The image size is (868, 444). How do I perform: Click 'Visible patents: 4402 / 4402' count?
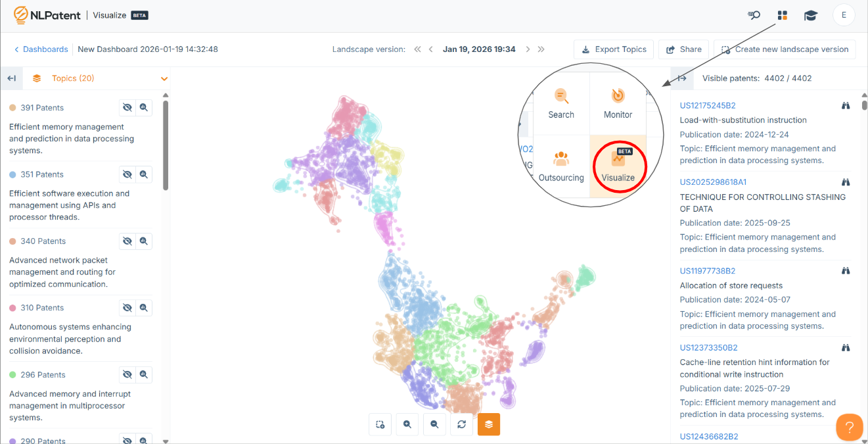(757, 78)
